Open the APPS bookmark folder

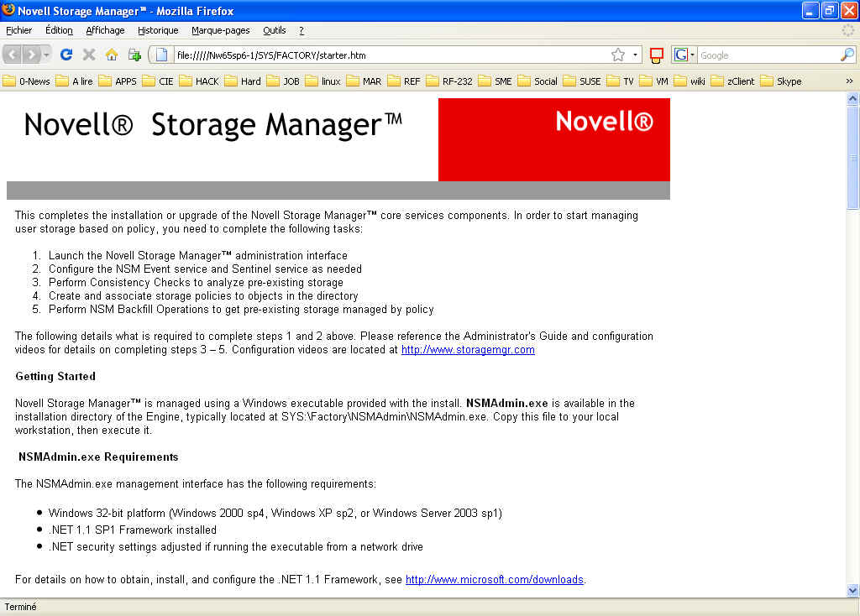tap(118, 81)
